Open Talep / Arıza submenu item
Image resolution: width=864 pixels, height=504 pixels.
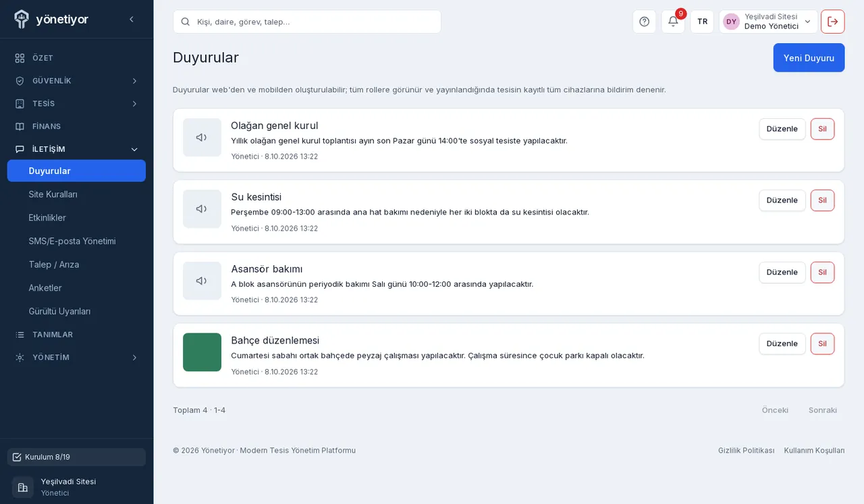coord(76,264)
